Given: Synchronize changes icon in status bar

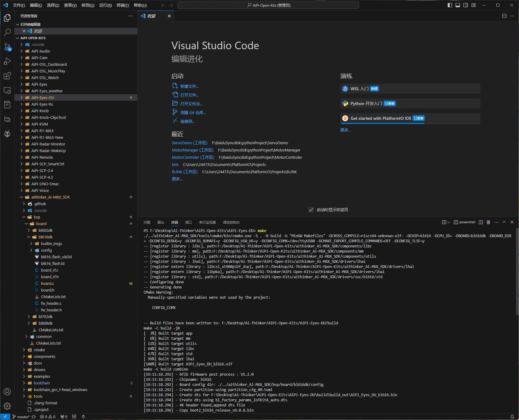Looking at the screenshot, I should [34, 417].
